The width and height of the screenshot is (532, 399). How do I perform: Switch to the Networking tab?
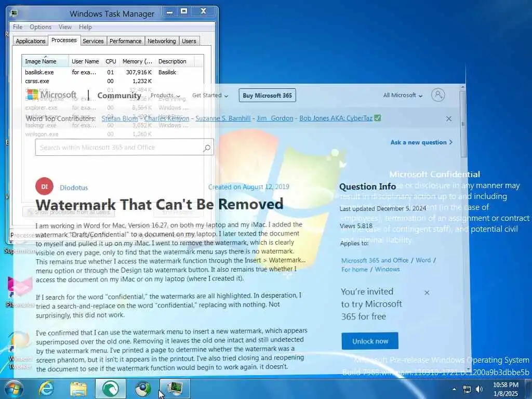[162, 41]
